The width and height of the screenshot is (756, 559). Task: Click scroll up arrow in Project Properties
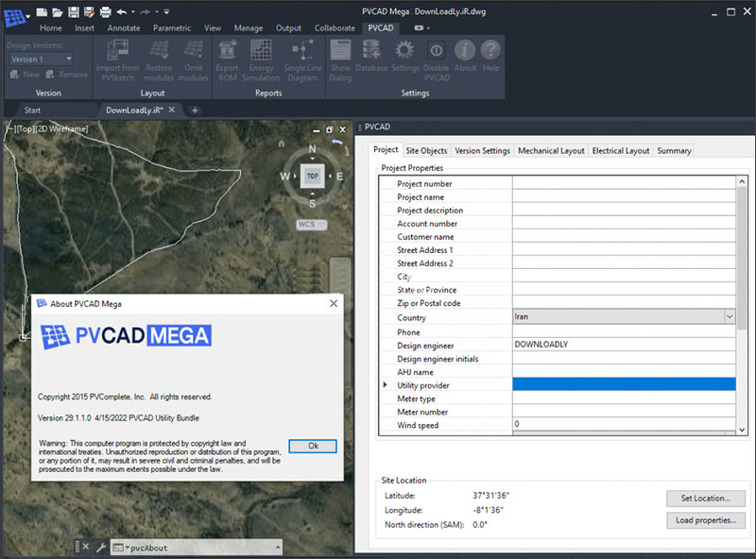[x=742, y=181]
